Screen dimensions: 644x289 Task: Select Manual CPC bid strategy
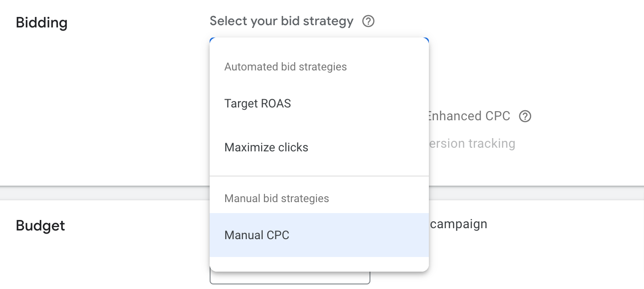click(257, 235)
